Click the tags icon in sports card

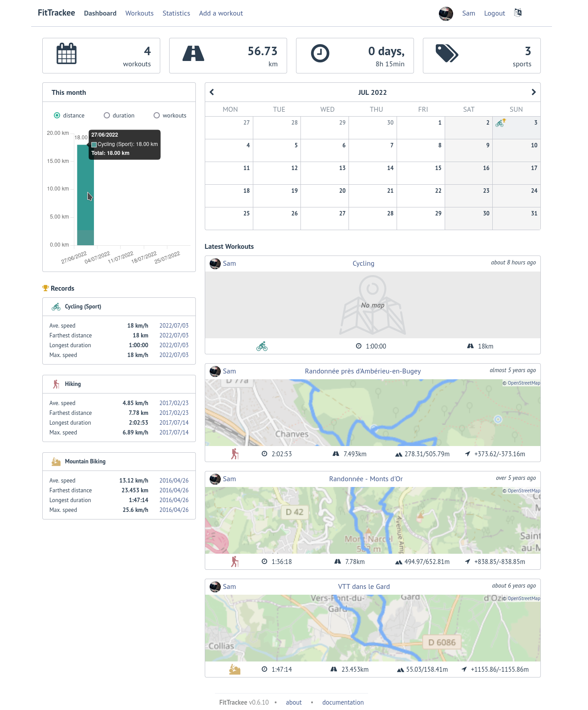tap(446, 53)
